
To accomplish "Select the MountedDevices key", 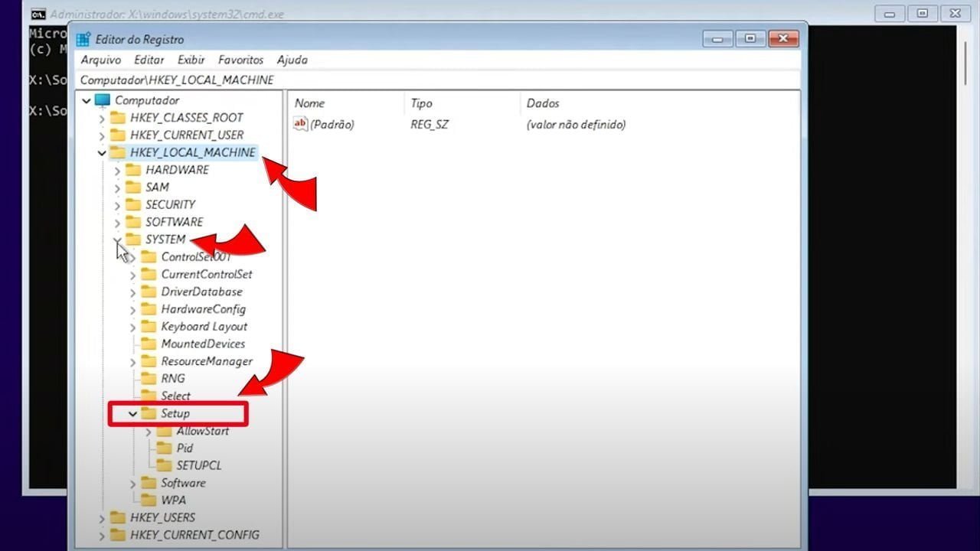I will 203,344.
